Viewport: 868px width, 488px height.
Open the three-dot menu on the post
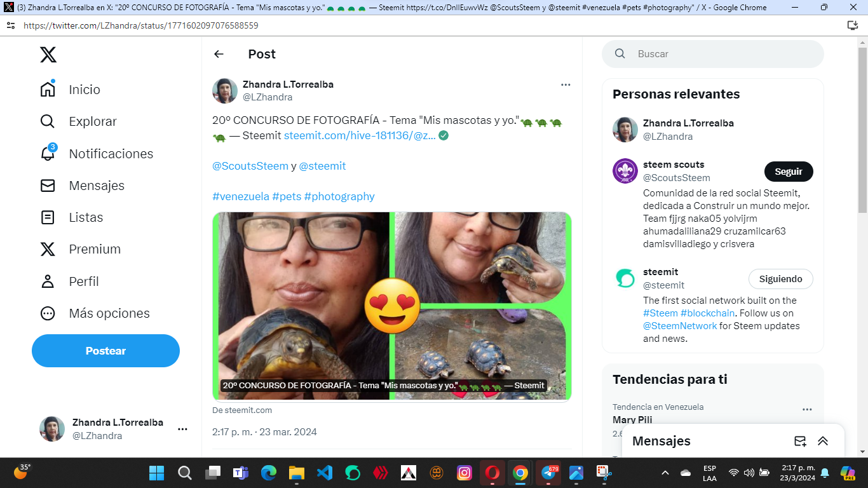click(566, 85)
